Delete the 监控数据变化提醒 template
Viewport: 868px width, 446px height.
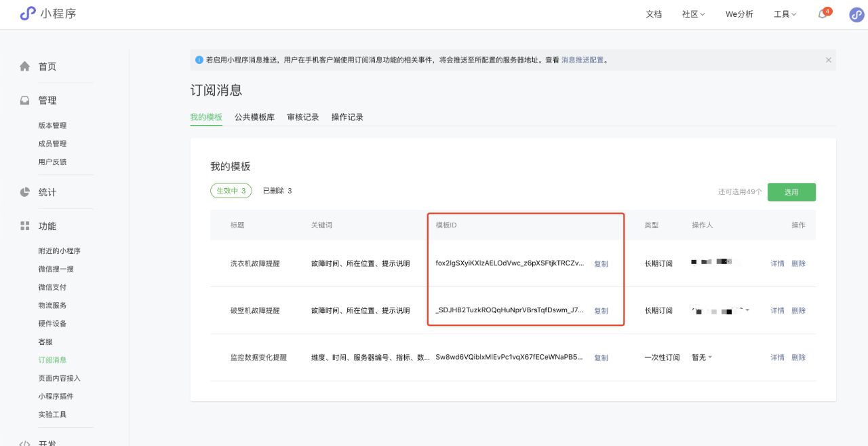tap(798, 357)
